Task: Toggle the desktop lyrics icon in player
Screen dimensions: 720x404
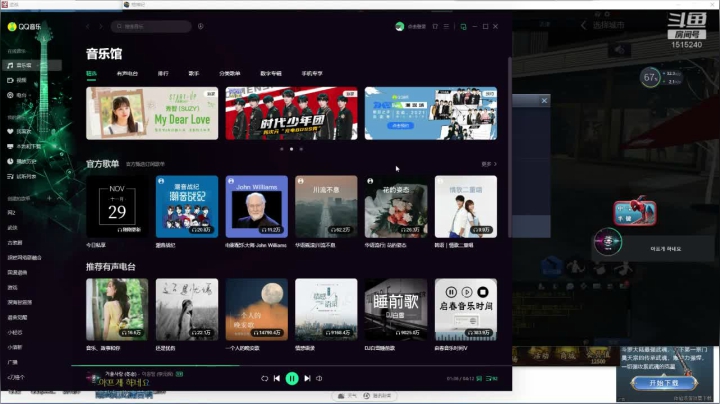Action: 479,378
